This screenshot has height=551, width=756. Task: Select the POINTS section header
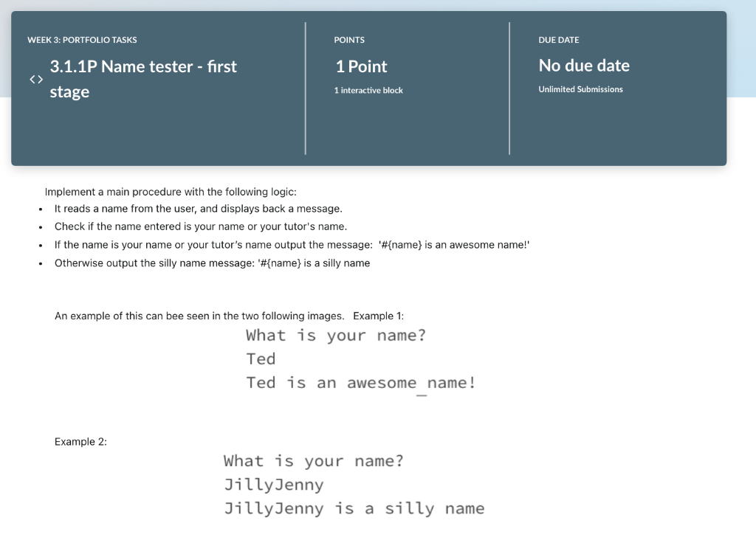click(x=349, y=40)
